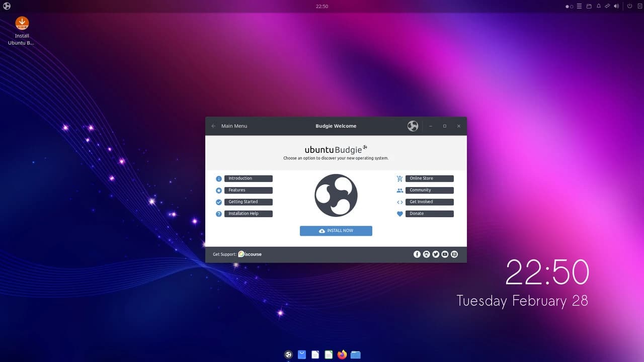Launch LibreOffice Calc from the dock
Image resolution: width=644 pixels, height=362 pixels.
click(x=328, y=354)
